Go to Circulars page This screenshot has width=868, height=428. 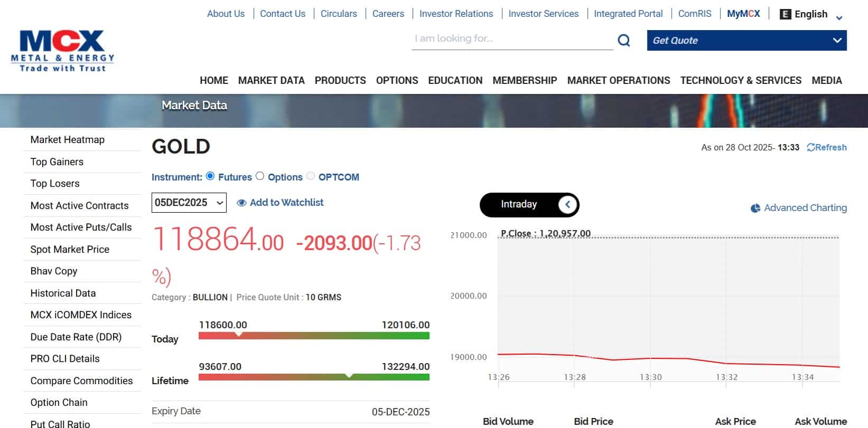(339, 14)
